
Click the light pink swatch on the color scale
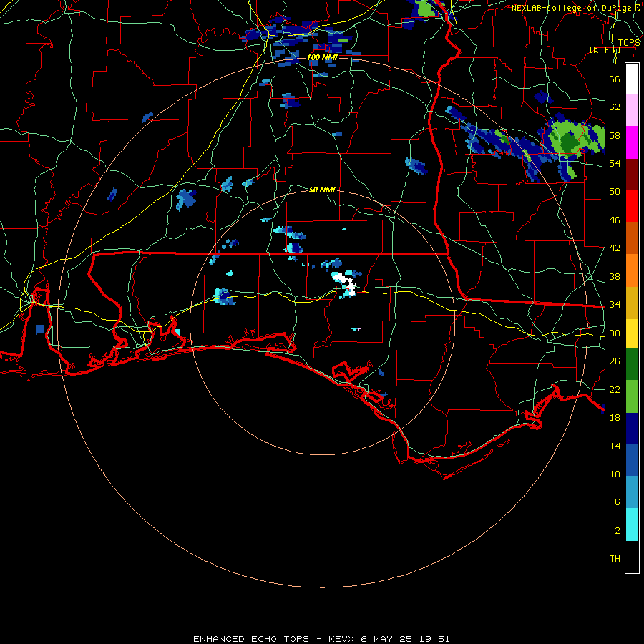[x=632, y=109]
